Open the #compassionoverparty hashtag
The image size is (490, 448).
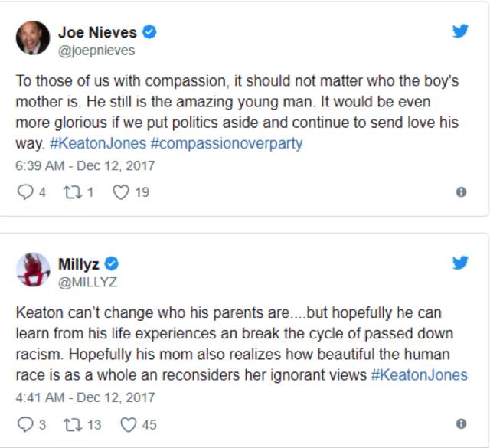[x=227, y=143]
